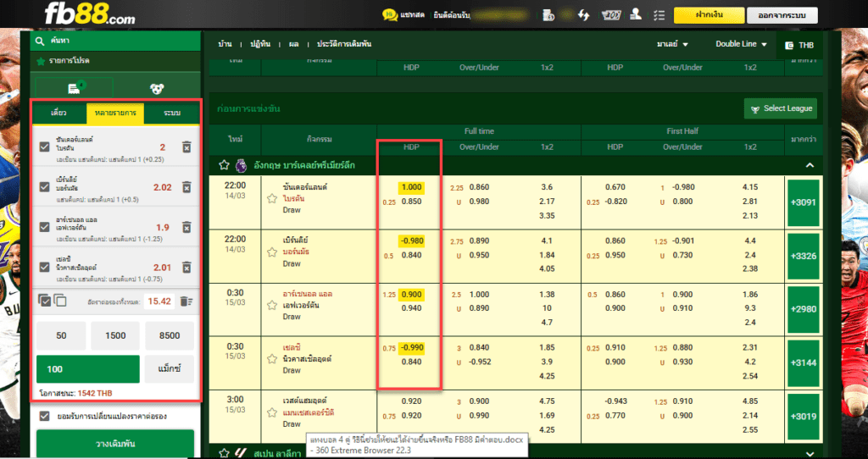Screen dimensions: 868x459
Task: Delete the Burnley vs Bournemouth bet slip entry
Action: (x=186, y=187)
